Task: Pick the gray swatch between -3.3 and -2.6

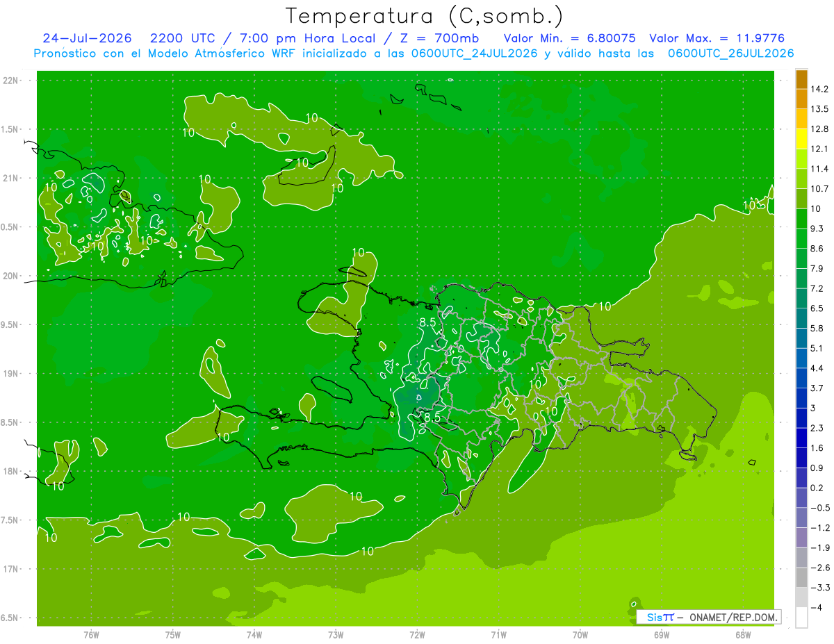Action: (801, 578)
